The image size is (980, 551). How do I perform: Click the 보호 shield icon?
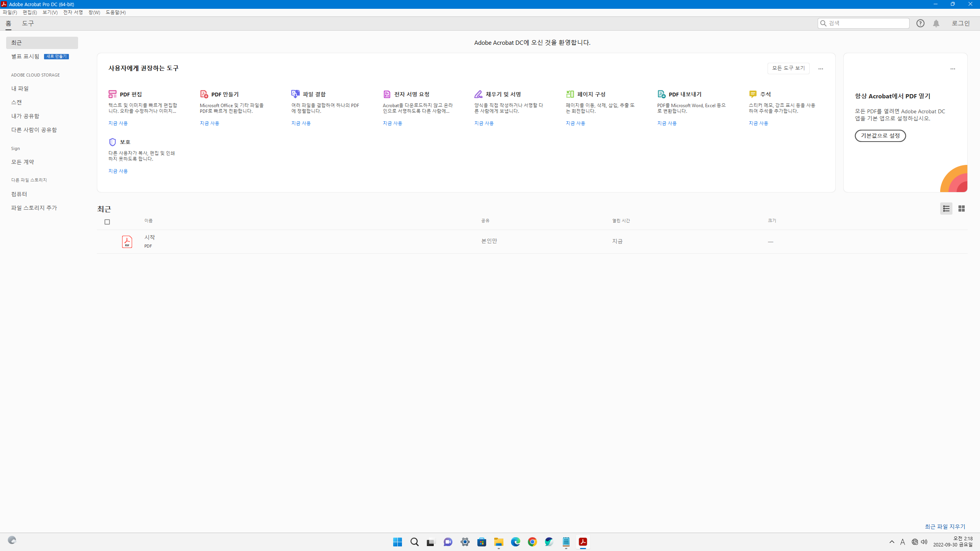112,142
